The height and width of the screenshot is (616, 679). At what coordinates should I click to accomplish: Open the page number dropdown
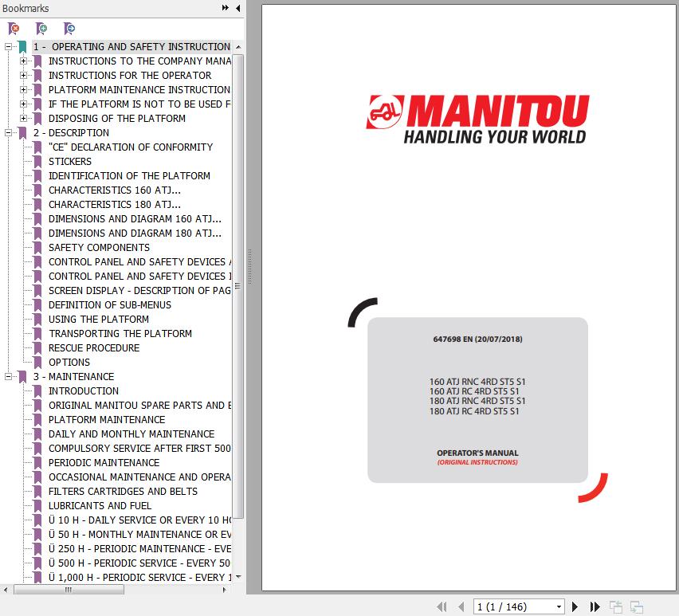(x=559, y=607)
